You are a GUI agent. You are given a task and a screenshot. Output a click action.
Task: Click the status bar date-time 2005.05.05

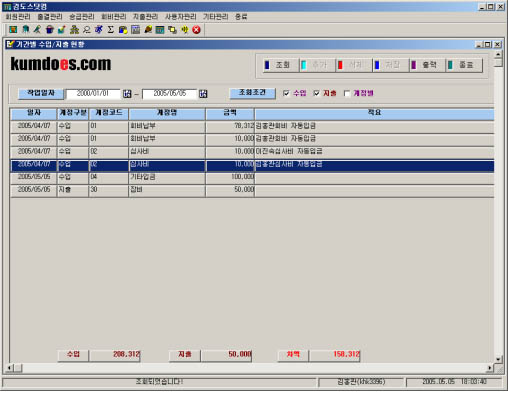click(x=454, y=382)
